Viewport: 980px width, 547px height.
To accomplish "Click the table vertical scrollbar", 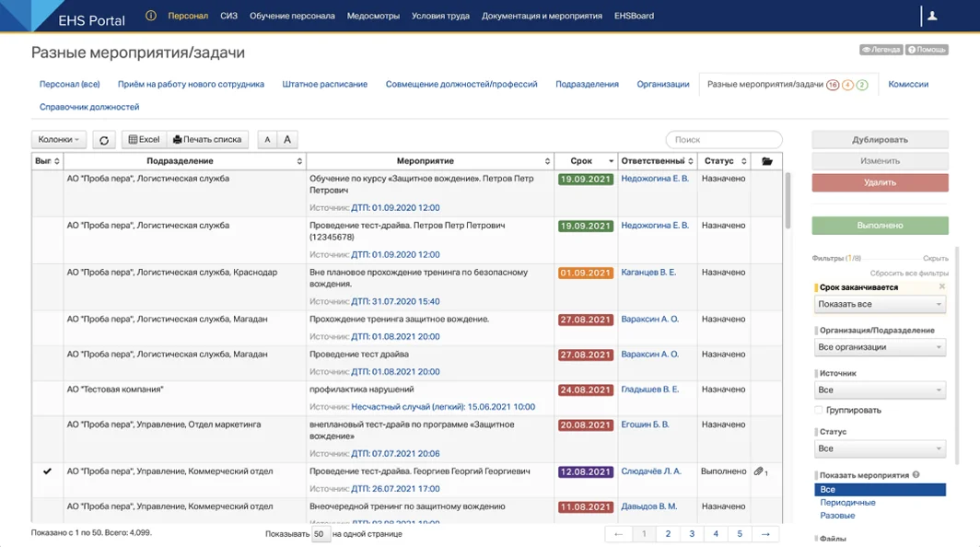I will coord(787,200).
